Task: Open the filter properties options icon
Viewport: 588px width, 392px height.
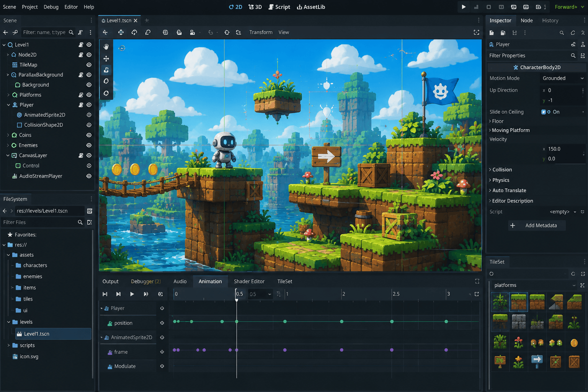Action: click(x=583, y=56)
